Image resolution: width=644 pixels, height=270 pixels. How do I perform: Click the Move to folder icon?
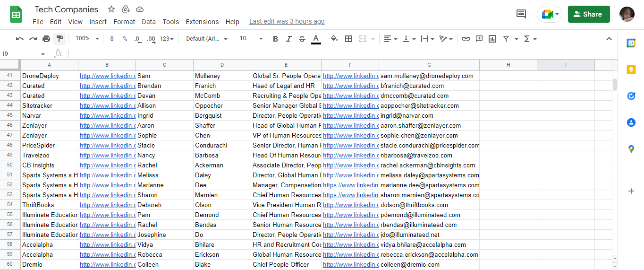coord(126,9)
